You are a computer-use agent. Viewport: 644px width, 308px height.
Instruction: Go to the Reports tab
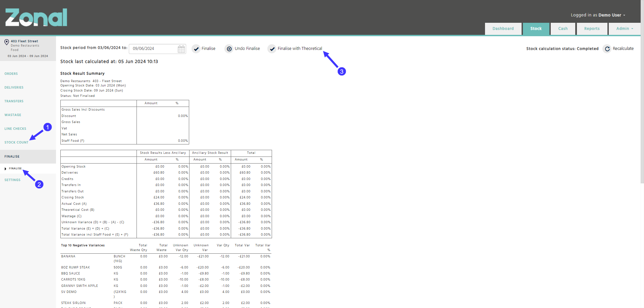point(592,29)
